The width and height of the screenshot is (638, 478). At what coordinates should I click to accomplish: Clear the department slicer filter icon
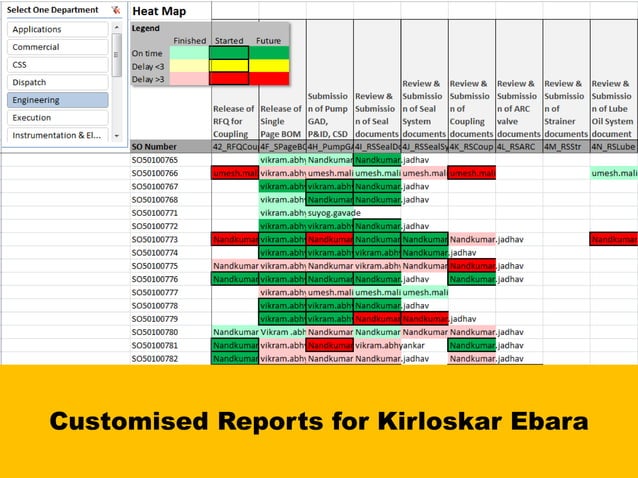(116, 10)
